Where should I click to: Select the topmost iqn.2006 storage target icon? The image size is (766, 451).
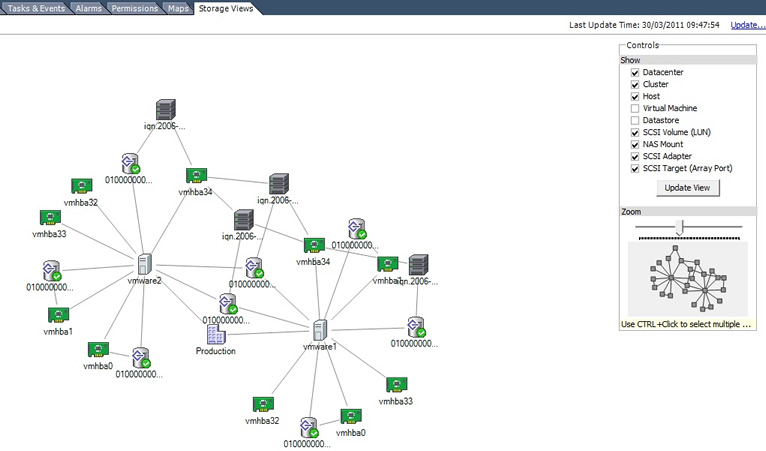pos(165,110)
